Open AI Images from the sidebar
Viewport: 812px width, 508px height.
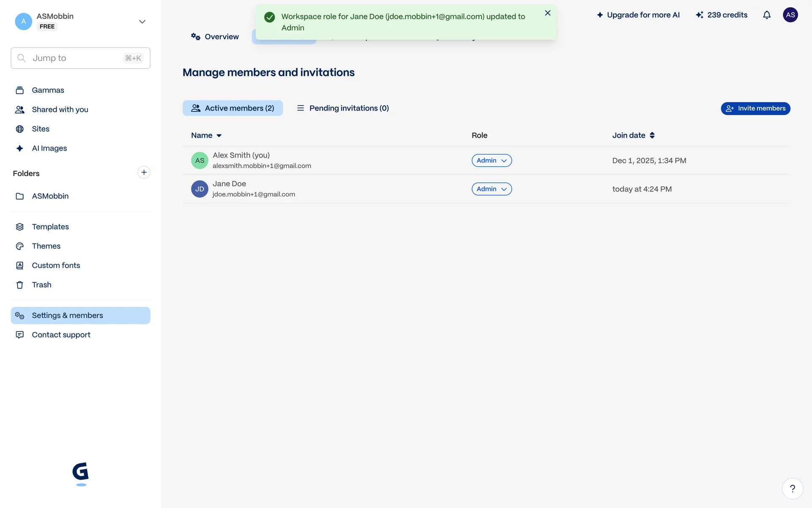pos(49,148)
